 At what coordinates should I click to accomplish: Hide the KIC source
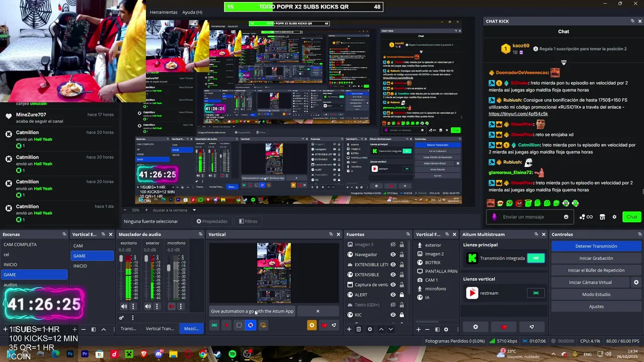393,315
